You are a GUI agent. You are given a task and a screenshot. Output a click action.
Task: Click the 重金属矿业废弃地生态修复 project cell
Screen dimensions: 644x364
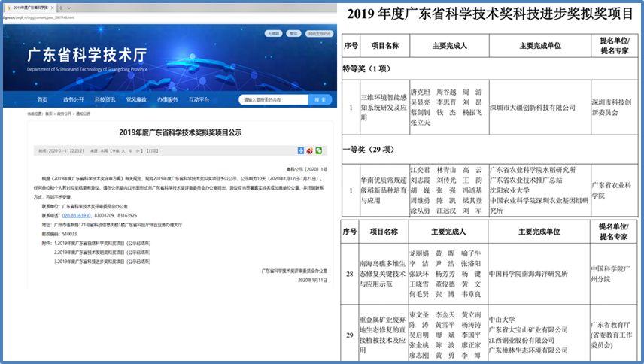click(382, 335)
